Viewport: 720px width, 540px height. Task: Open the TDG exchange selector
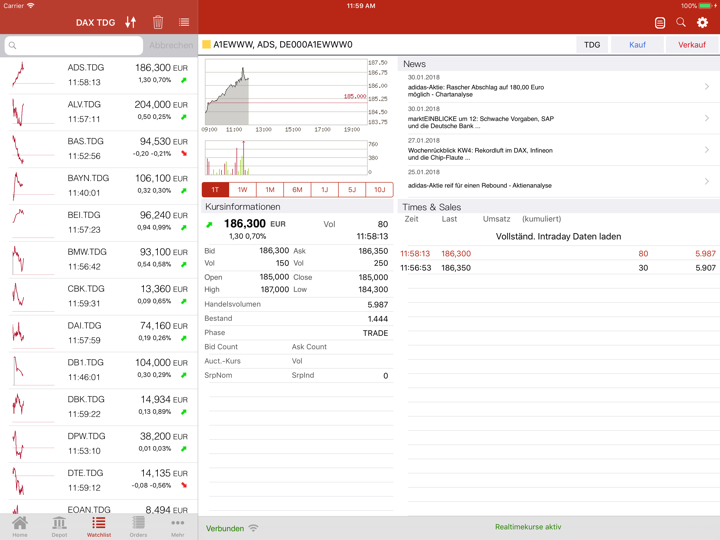pos(592,45)
